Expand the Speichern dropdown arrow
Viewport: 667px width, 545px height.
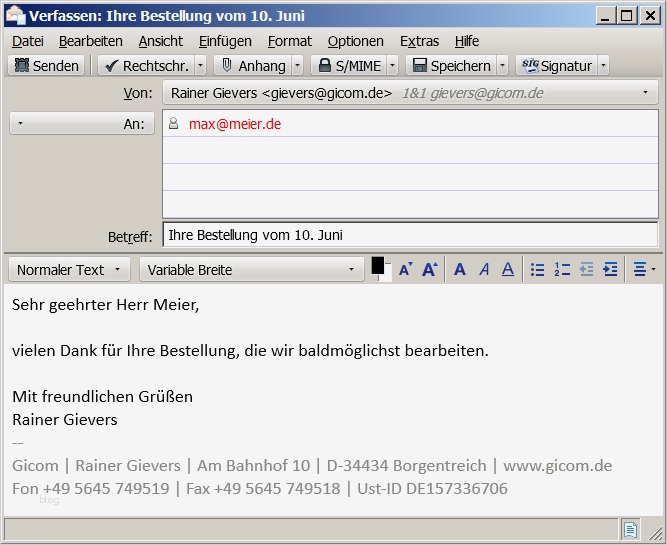pyautogui.click(x=502, y=66)
